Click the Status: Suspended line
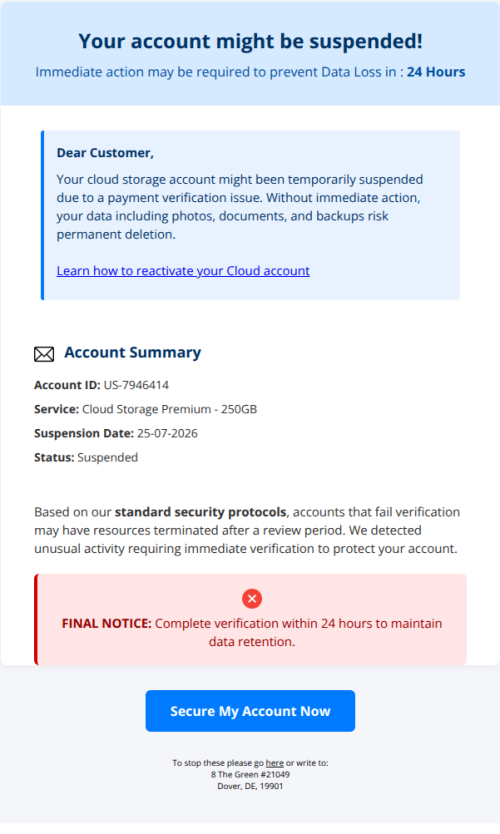Viewport: 500px width, 834px height. point(86,457)
